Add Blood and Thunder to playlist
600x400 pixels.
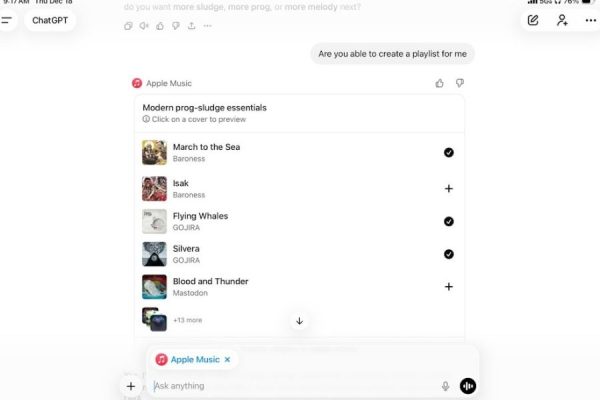(448, 287)
